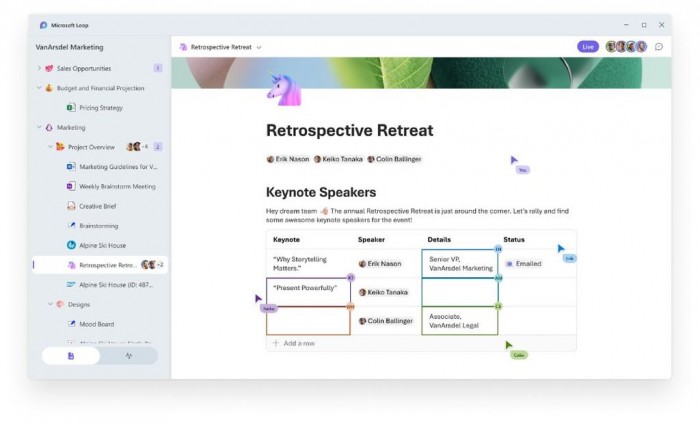Open the comments icon at top right
Viewport: 700px width, 422px height.
pyautogui.click(x=658, y=47)
